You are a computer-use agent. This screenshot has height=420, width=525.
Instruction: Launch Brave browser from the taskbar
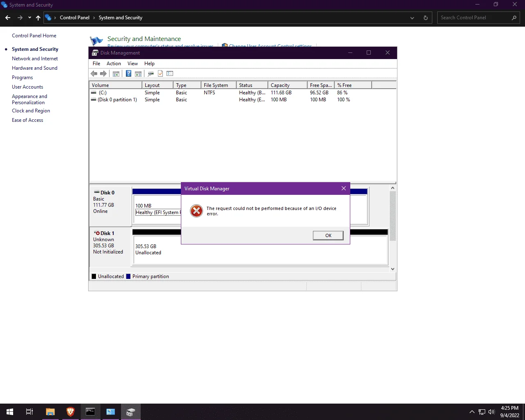70,412
